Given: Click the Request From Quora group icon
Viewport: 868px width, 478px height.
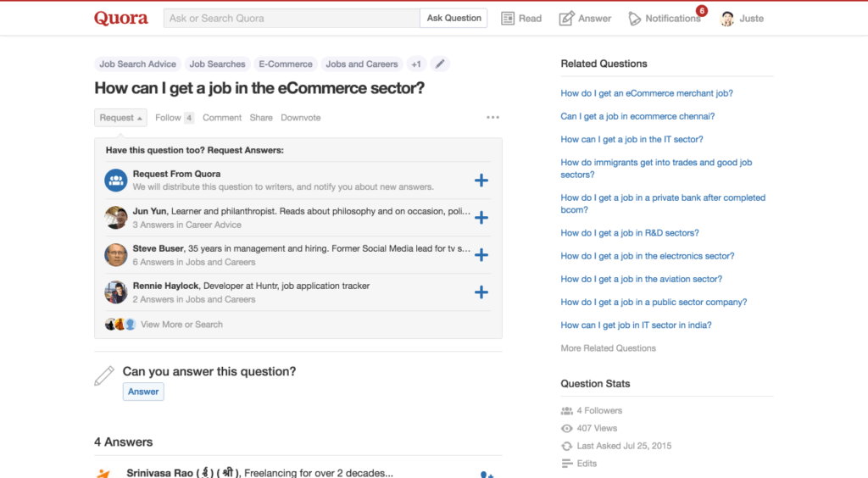Looking at the screenshot, I should pyautogui.click(x=115, y=181).
